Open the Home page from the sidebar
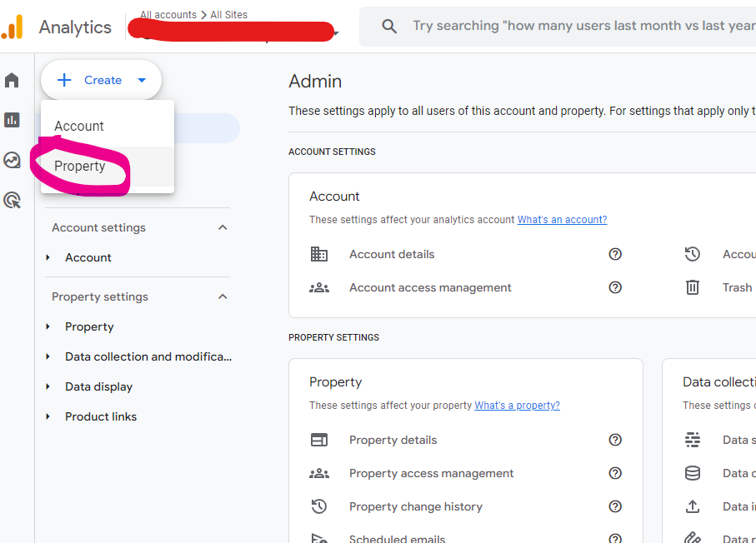 pos(12,80)
